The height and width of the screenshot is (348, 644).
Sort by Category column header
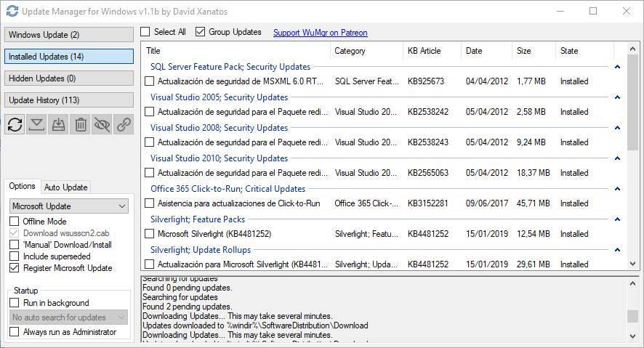[x=366, y=50]
